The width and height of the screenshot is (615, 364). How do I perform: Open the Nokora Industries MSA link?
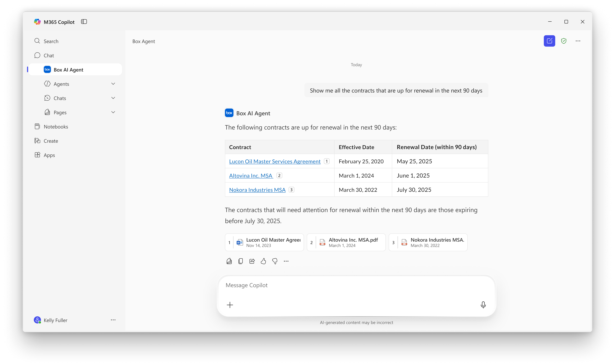[x=257, y=190]
